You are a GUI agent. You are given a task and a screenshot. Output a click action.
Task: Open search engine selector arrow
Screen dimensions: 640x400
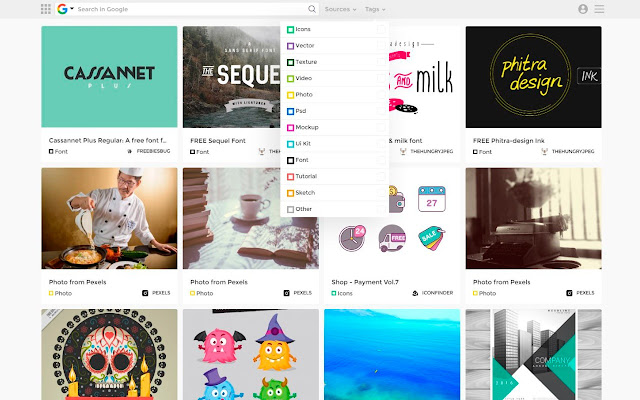tap(72, 9)
